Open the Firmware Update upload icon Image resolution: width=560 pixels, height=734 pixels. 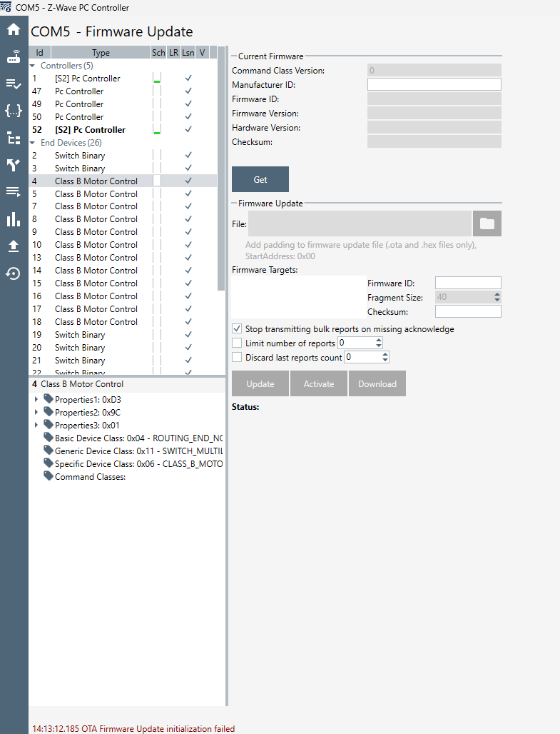13,246
